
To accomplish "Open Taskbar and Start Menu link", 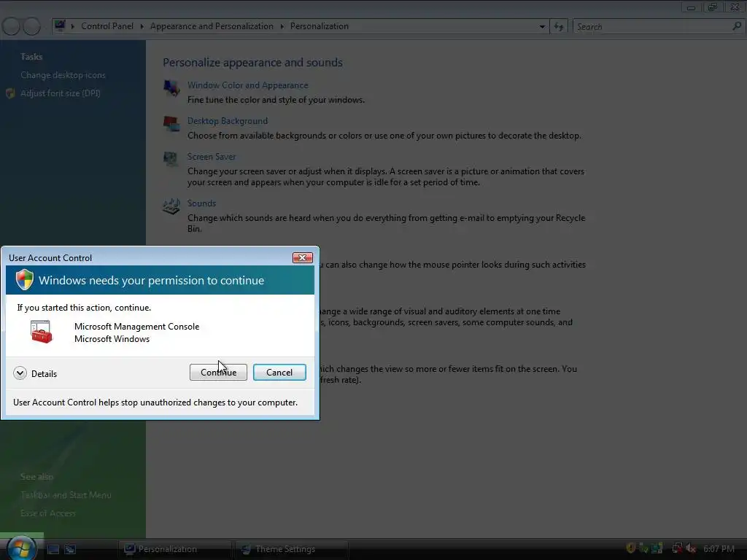I will [66, 495].
